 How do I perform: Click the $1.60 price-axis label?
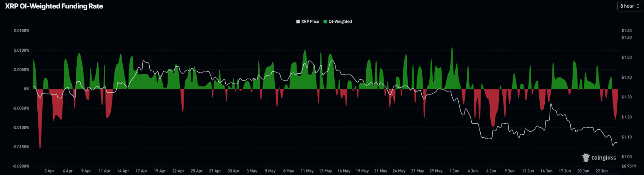pyautogui.click(x=626, y=38)
